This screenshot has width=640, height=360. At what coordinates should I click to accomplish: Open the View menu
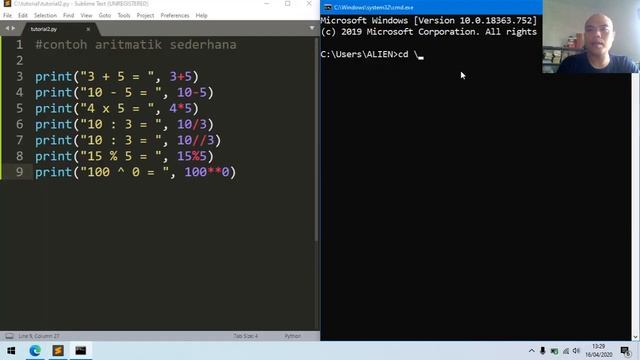(x=87, y=16)
